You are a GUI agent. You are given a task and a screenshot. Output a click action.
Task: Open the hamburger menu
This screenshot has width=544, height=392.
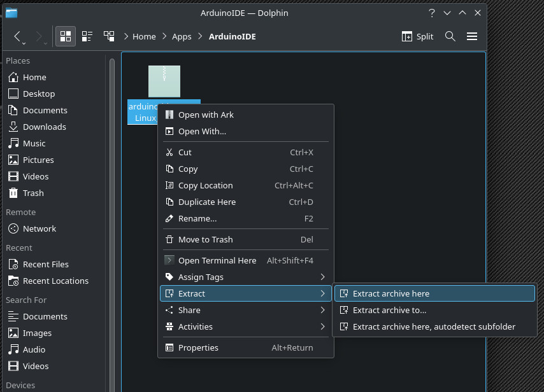472,36
